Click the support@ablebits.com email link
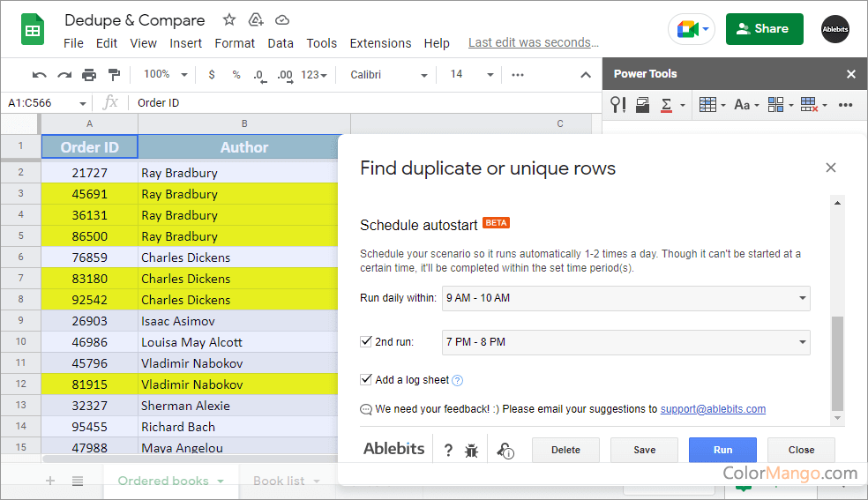This screenshot has height=500, width=868. pos(713,409)
